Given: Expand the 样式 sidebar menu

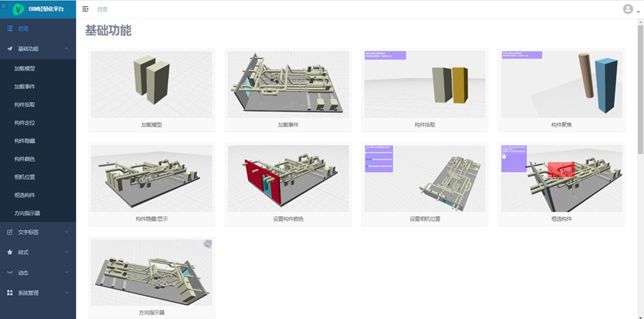Looking at the screenshot, I should coord(67,252).
